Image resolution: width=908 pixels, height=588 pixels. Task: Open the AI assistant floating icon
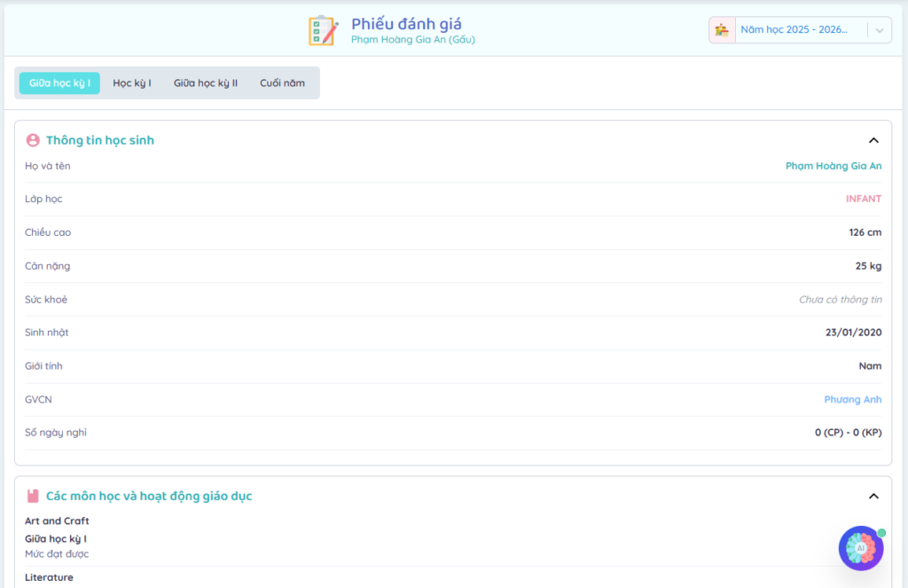(860, 548)
